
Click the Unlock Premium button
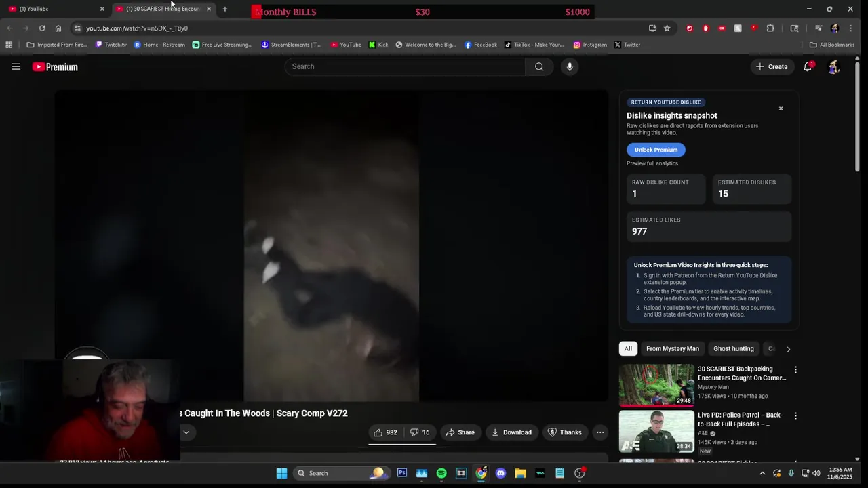(x=656, y=150)
